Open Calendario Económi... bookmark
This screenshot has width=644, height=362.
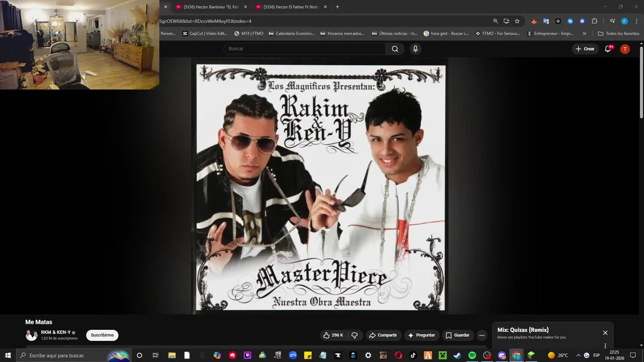click(x=291, y=34)
